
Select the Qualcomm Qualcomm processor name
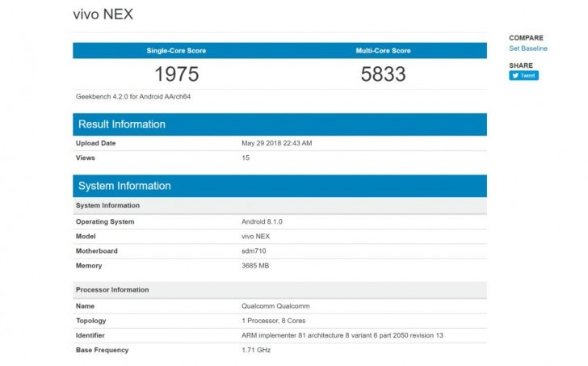pos(275,306)
